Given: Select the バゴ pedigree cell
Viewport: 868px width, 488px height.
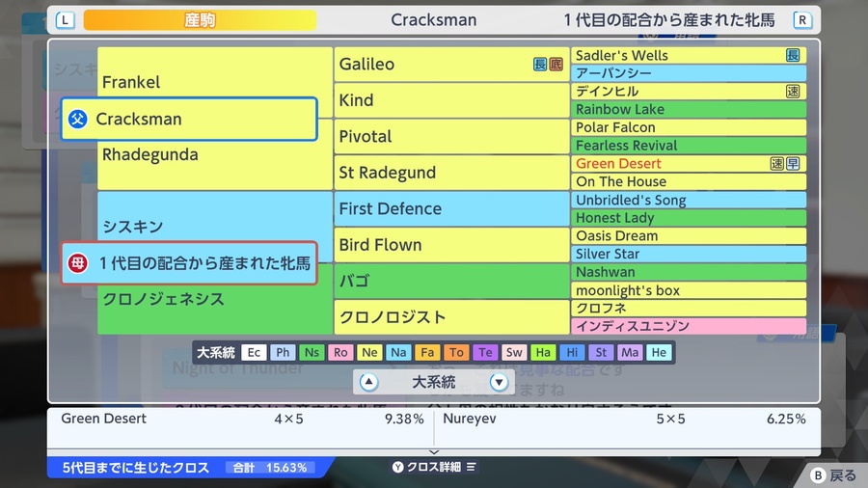Looking at the screenshot, I should coord(451,281).
